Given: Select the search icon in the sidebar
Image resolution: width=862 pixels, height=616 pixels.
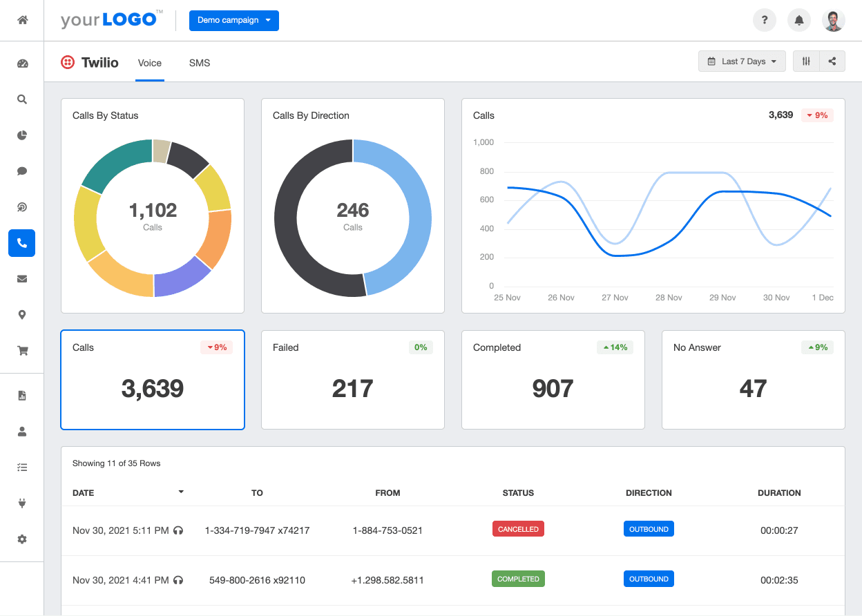Looking at the screenshot, I should tap(21, 99).
